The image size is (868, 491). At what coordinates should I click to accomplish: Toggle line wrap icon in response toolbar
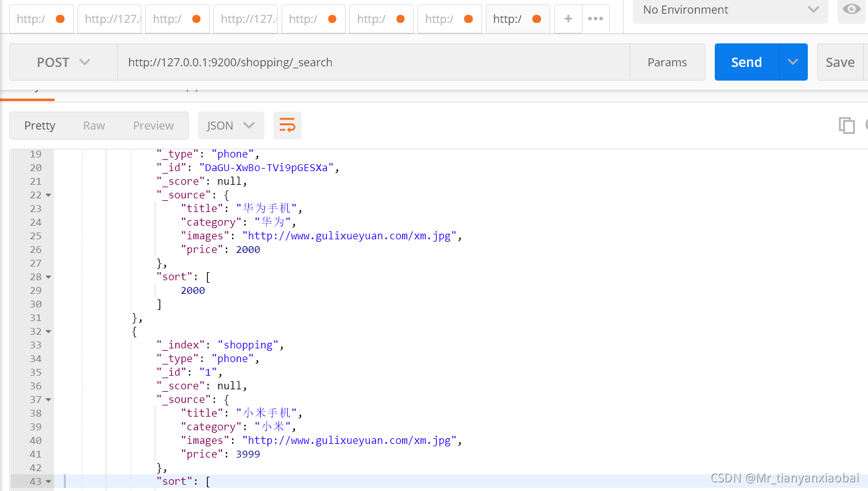[287, 126]
